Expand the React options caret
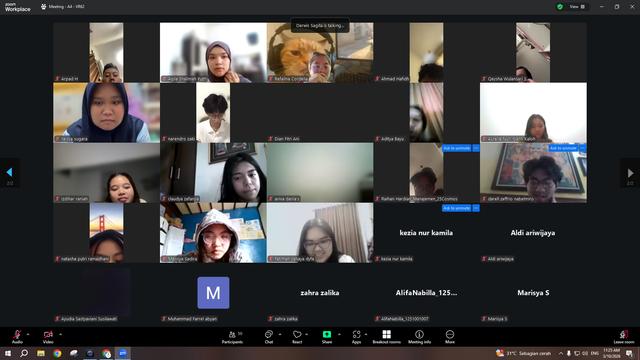The width and height of the screenshot is (640, 360). point(307,334)
